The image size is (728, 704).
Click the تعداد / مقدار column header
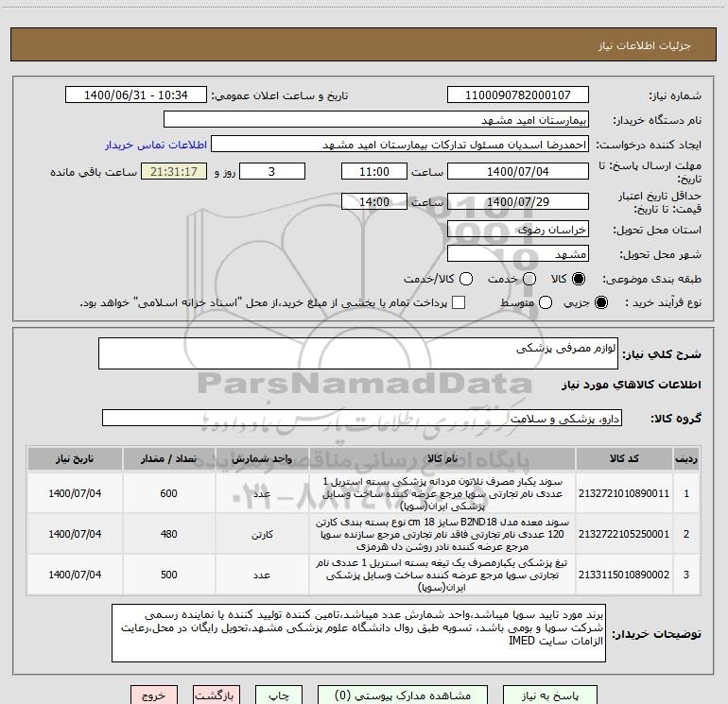[x=169, y=459]
